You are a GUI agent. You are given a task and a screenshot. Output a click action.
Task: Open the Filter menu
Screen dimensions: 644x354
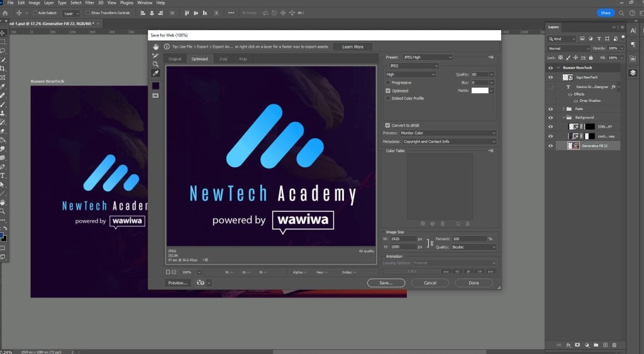[89, 3]
